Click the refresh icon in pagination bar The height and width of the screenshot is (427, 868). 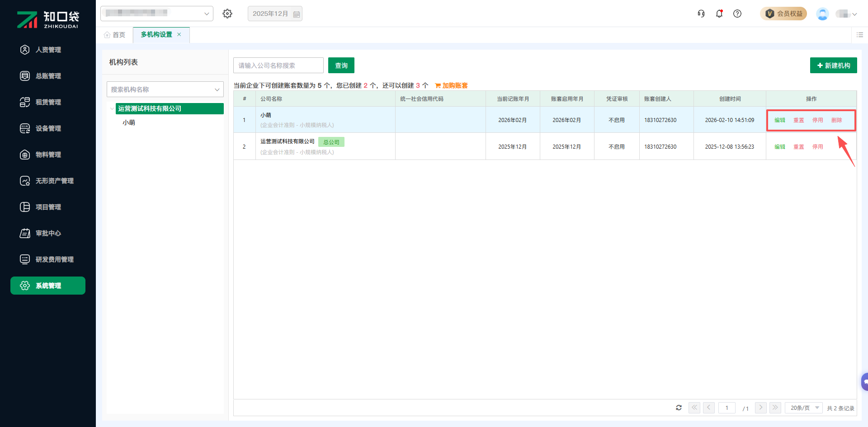[679, 408]
